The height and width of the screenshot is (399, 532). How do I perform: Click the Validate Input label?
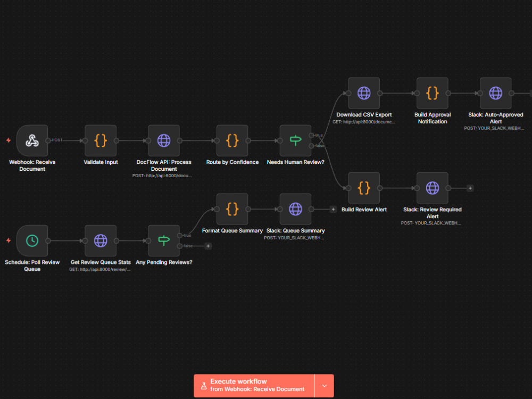[101, 162]
